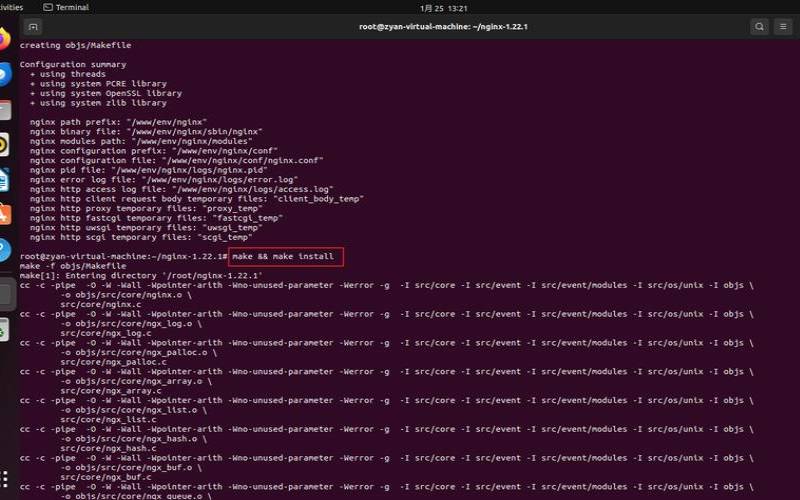Open the Help icon in dock
The height and width of the screenshot is (500, 800).
(x=5, y=250)
